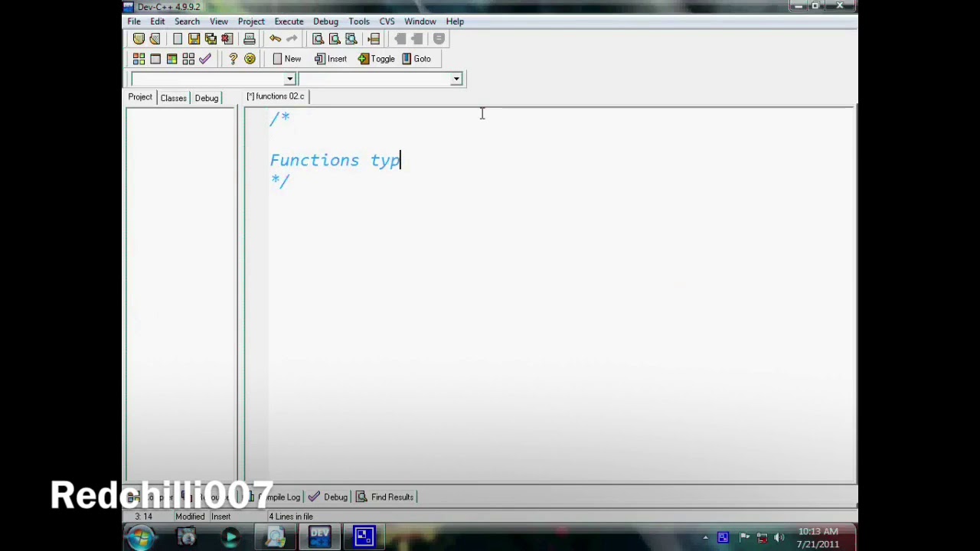This screenshot has width=980, height=551.
Task: Save the file with the floppy disk icon
Action: pyautogui.click(x=194, y=39)
